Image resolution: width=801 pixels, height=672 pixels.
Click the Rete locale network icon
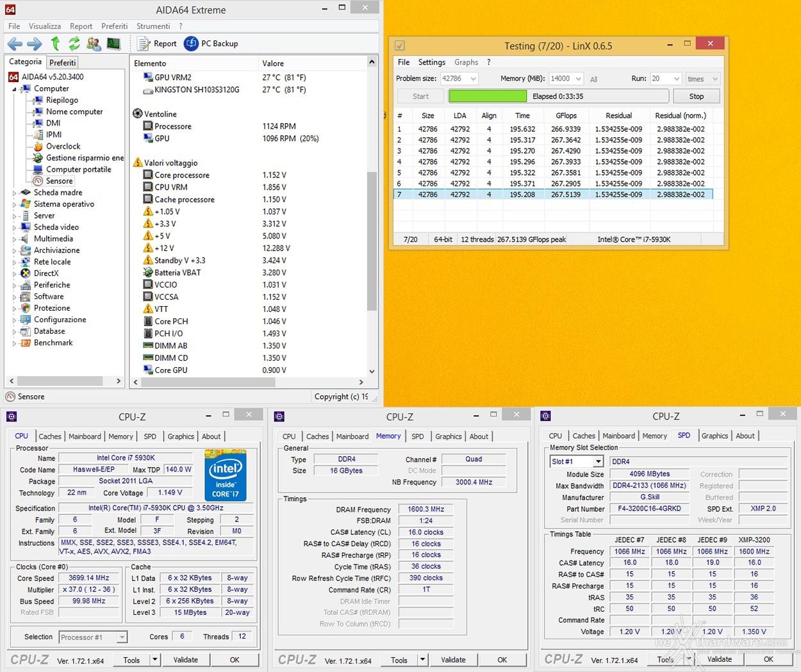26,261
